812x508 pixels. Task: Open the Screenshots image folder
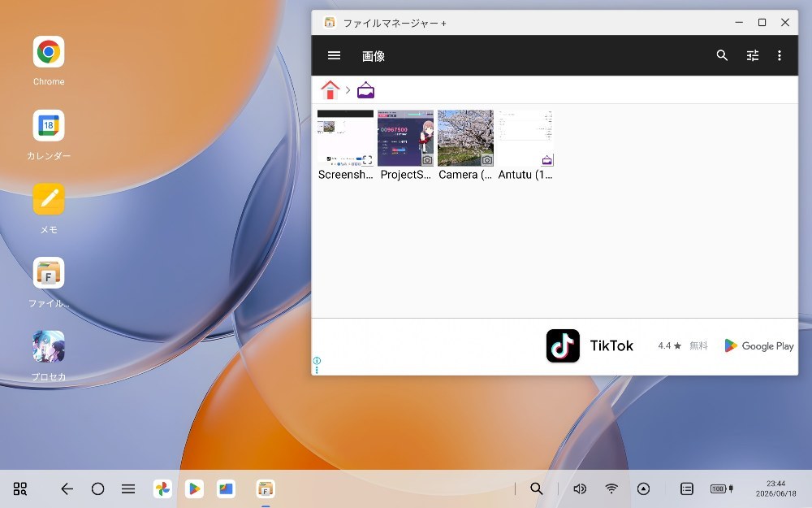click(x=345, y=145)
